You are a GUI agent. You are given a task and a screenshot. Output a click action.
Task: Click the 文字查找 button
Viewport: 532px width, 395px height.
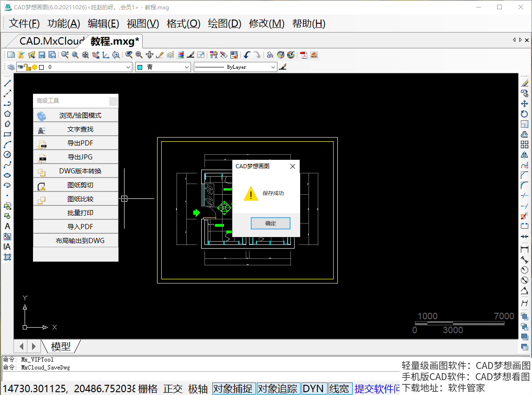76,129
